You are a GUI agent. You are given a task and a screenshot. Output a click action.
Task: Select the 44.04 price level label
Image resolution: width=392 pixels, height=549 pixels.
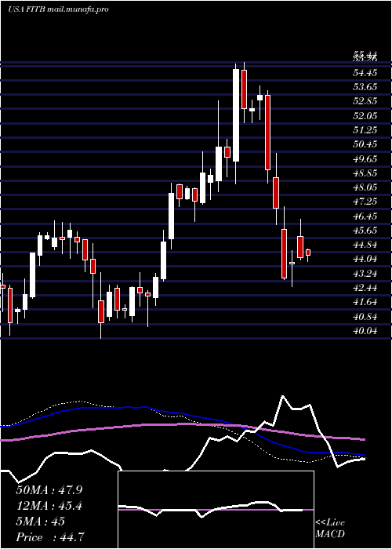point(365,259)
